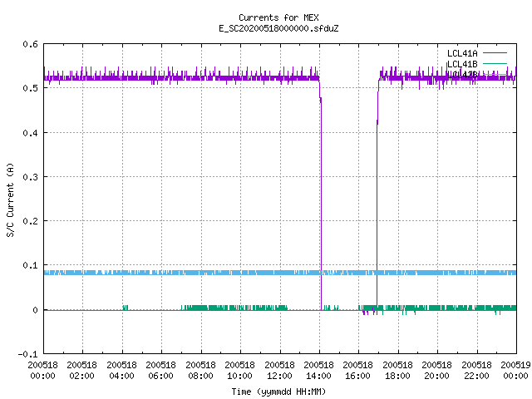Click the 200518 18:00 x-axis label
Screen dimensions: 532x399
coord(397,371)
